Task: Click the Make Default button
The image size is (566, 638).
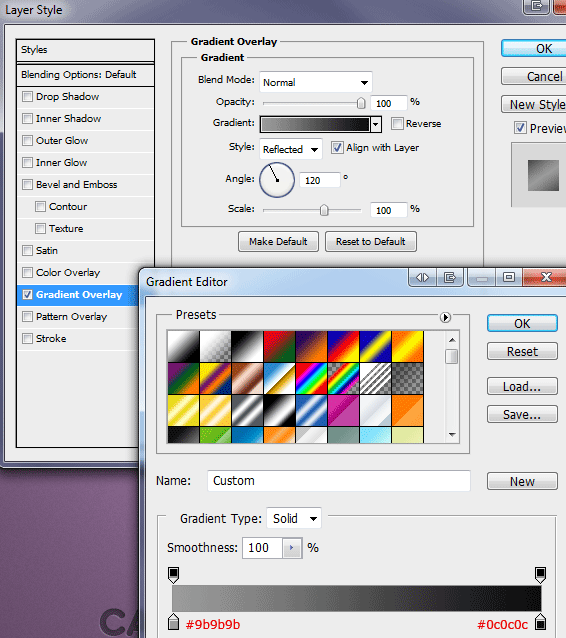Action: pyautogui.click(x=278, y=242)
